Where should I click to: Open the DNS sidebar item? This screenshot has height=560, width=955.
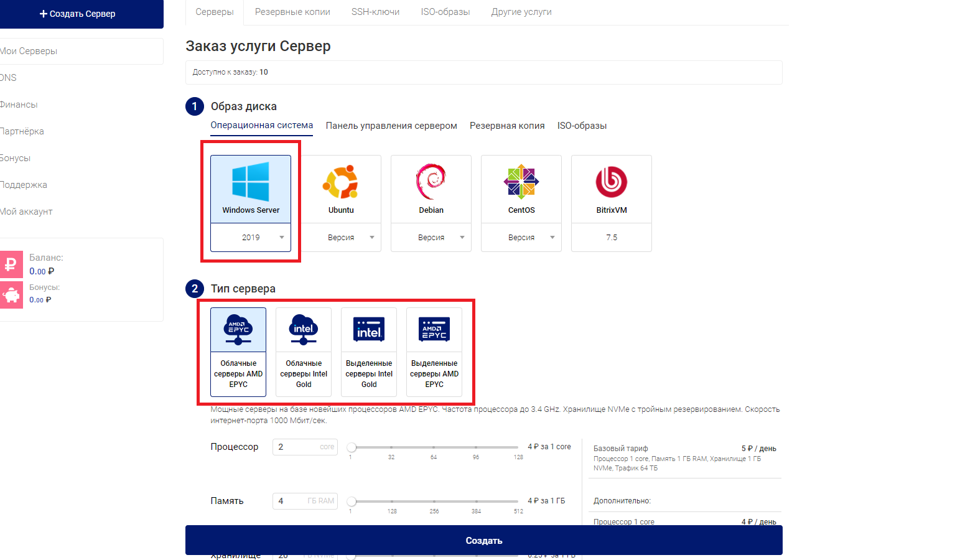(x=9, y=78)
